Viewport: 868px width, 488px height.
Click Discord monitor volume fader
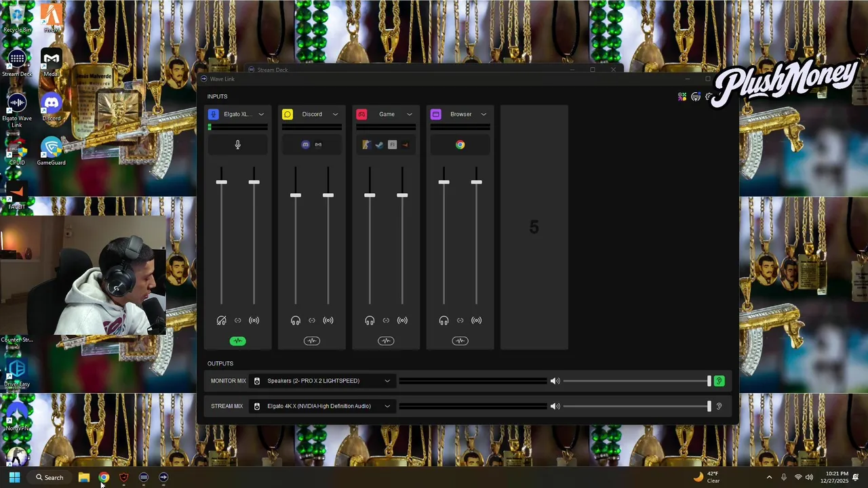pyautogui.click(x=296, y=195)
